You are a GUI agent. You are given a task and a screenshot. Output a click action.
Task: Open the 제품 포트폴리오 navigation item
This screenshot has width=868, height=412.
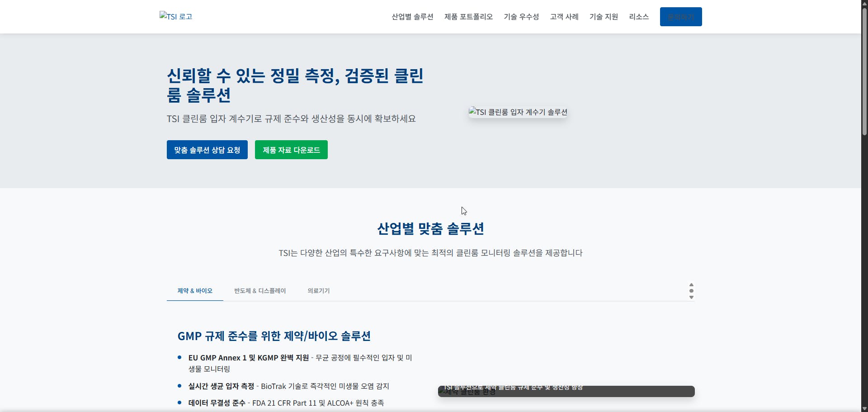pyautogui.click(x=468, y=17)
